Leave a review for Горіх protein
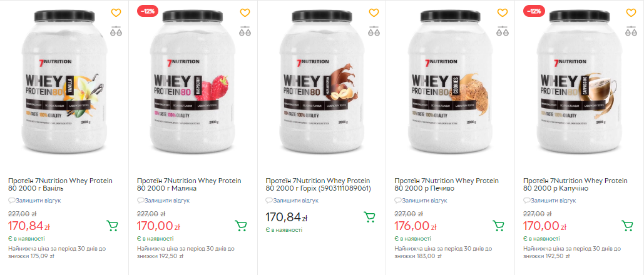Screen dimensions: 644x275 (x=295, y=201)
